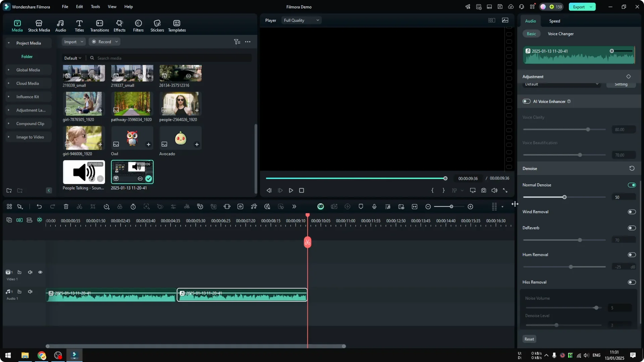
Task: Enter fullscreen player view icon
Action: click(x=505, y=190)
